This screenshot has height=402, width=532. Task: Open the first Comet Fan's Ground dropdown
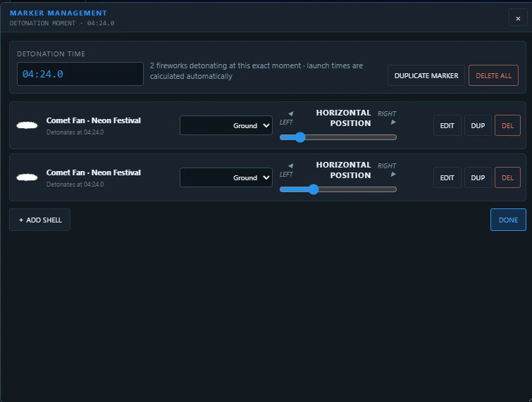(x=226, y=125)
